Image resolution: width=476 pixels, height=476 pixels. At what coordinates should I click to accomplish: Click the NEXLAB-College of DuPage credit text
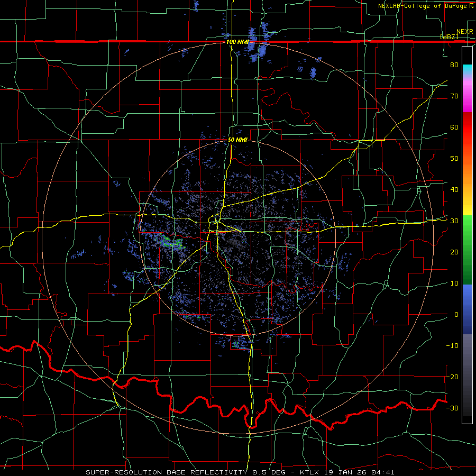422,6
